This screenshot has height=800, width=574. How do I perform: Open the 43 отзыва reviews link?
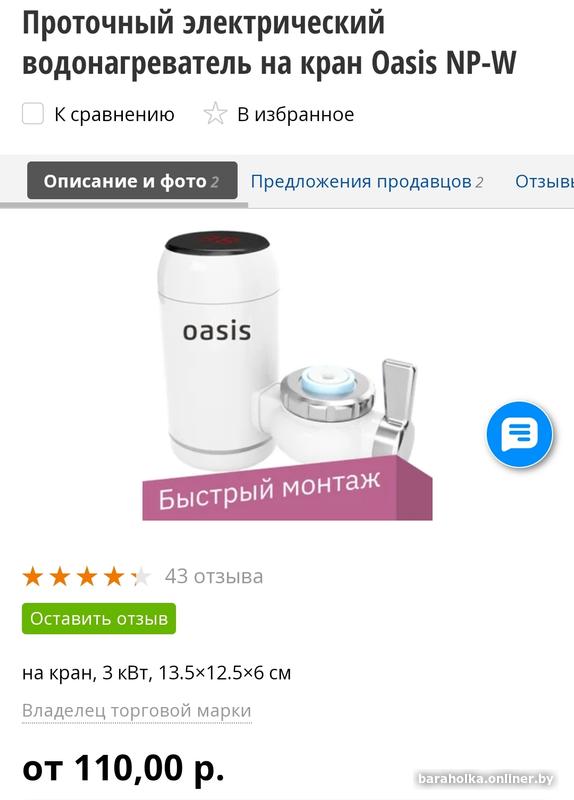[214, 577]
